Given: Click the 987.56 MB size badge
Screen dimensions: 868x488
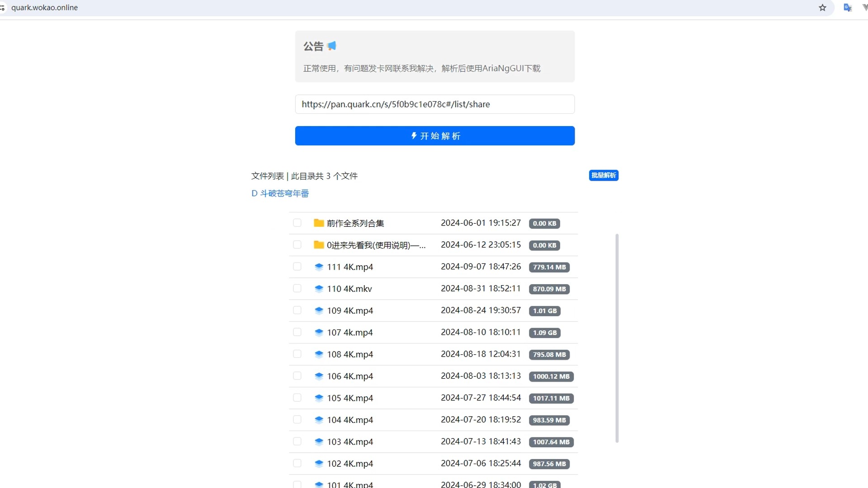Looking at the screenshot, I should coord(549,464).
